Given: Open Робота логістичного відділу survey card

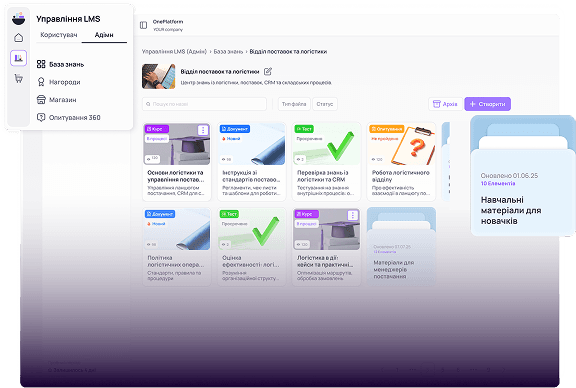Looking at the screenshot, I should click(x=402, y=162).
